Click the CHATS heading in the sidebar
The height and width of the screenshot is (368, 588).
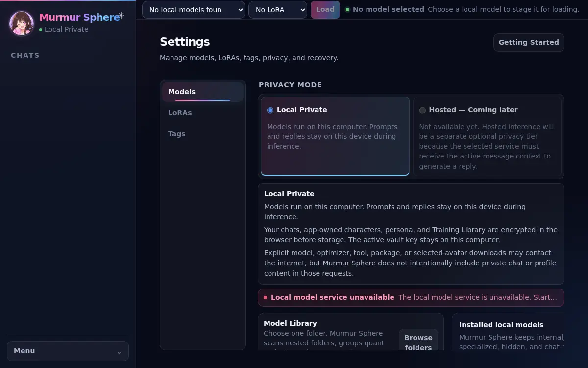point(25,55)
